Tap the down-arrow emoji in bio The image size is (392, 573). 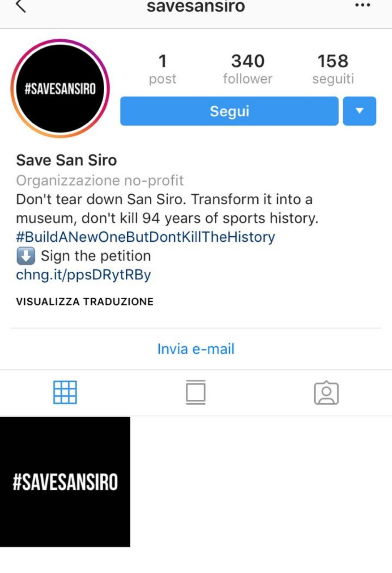tap(26, 256)
